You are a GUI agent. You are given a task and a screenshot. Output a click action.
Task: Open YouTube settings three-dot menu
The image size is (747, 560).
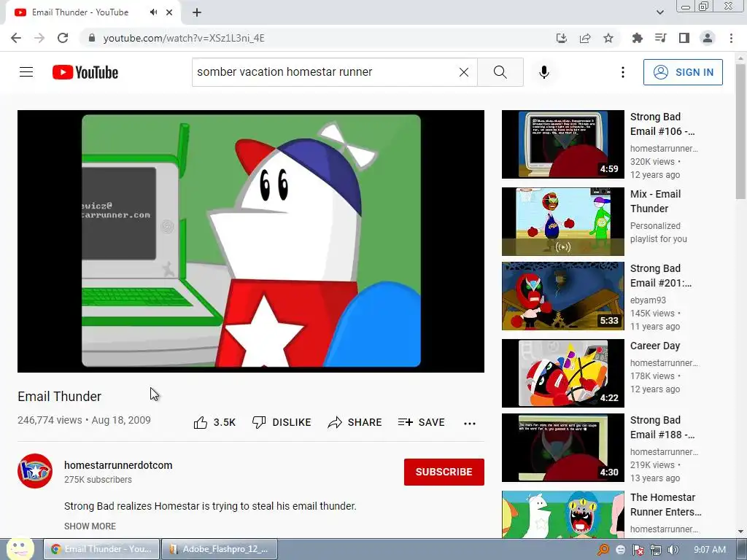[623, 72]
